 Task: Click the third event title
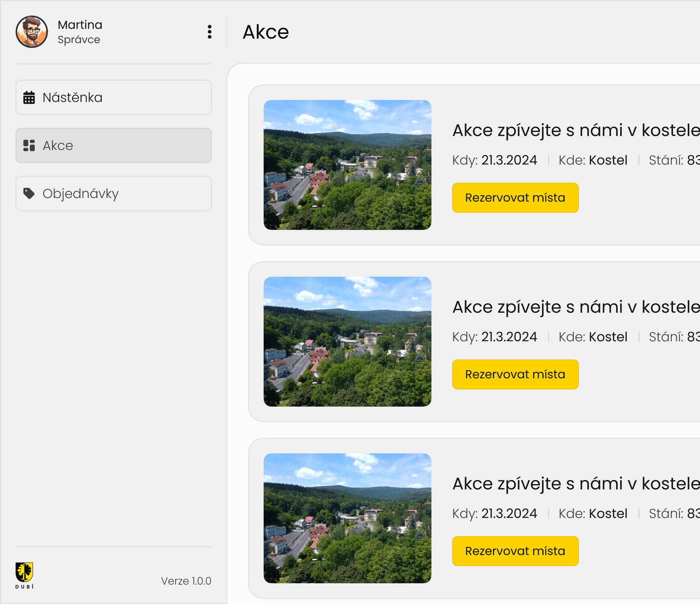click(x=575, y=484)
